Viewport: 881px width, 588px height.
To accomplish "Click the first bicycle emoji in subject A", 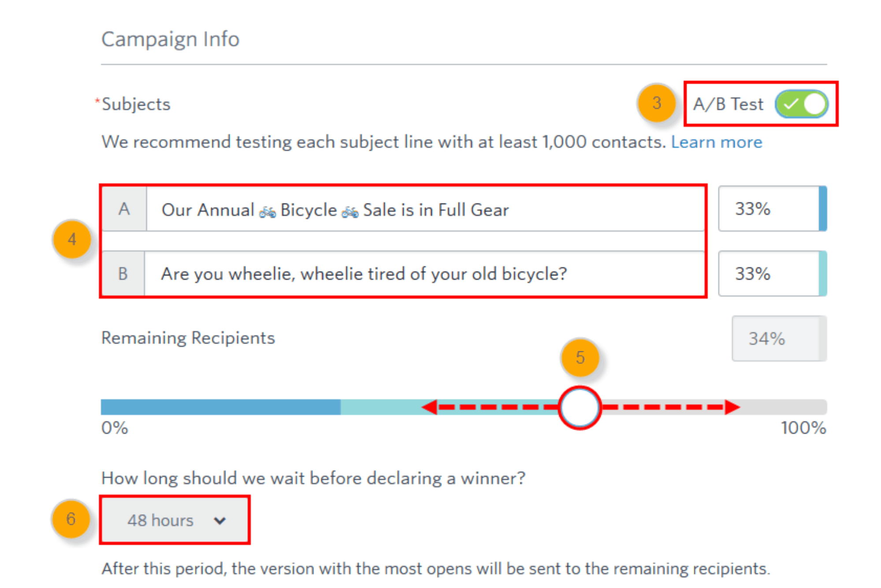I will coord(268,212).
